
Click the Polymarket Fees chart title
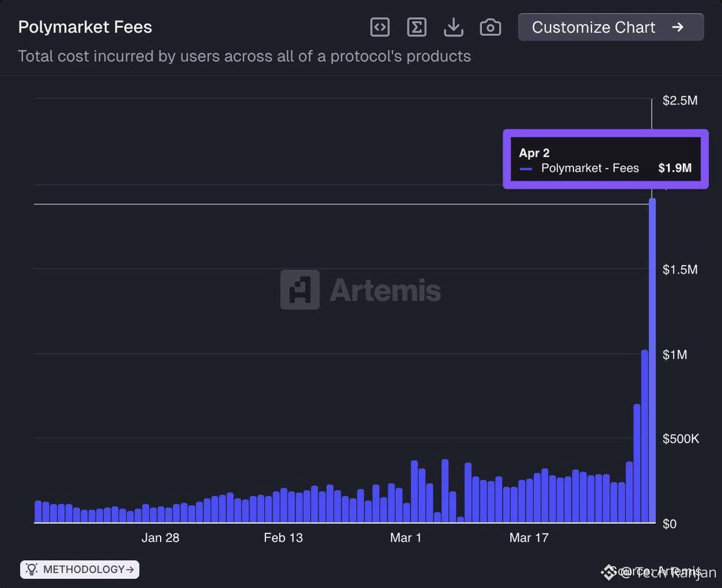point(85,27)
